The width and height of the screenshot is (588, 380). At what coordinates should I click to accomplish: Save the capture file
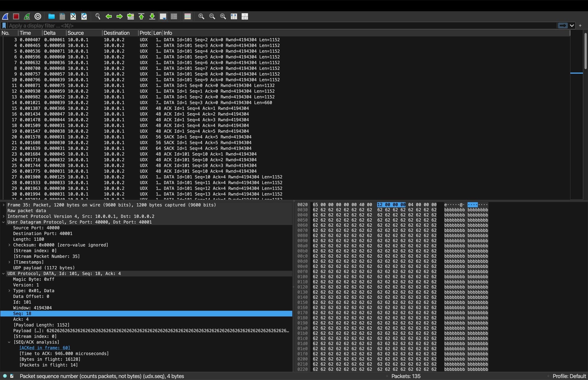(62, 16)
